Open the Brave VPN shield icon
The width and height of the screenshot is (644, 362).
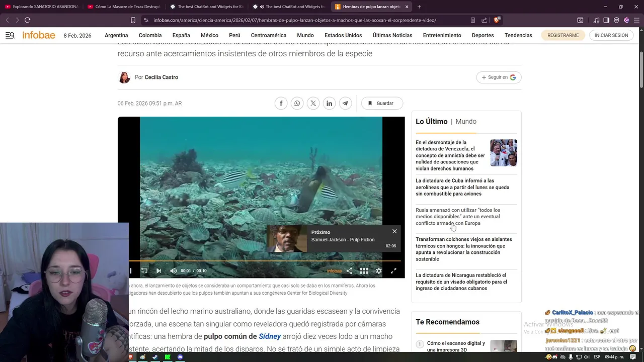[x=616, y=20]
